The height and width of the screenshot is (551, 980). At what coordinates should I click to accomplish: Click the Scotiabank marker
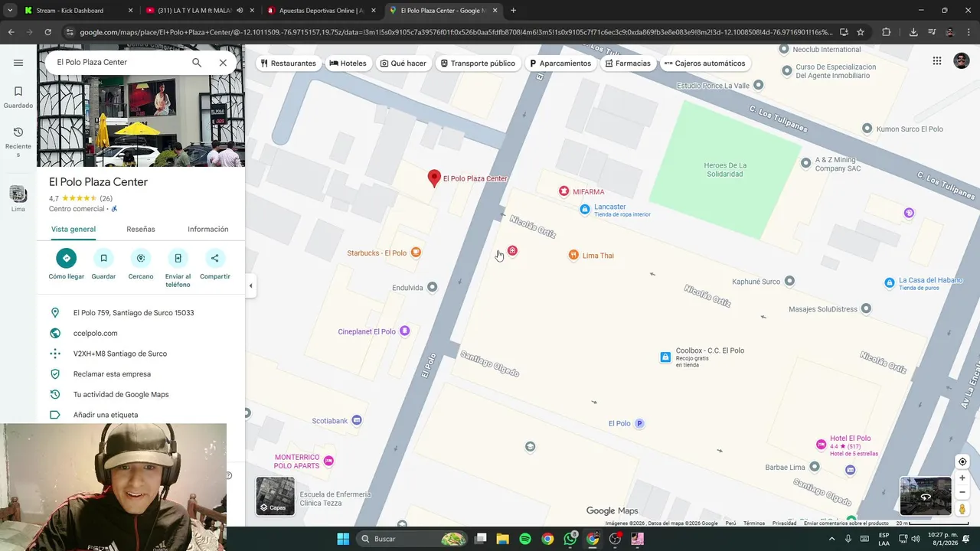[357, 420]
